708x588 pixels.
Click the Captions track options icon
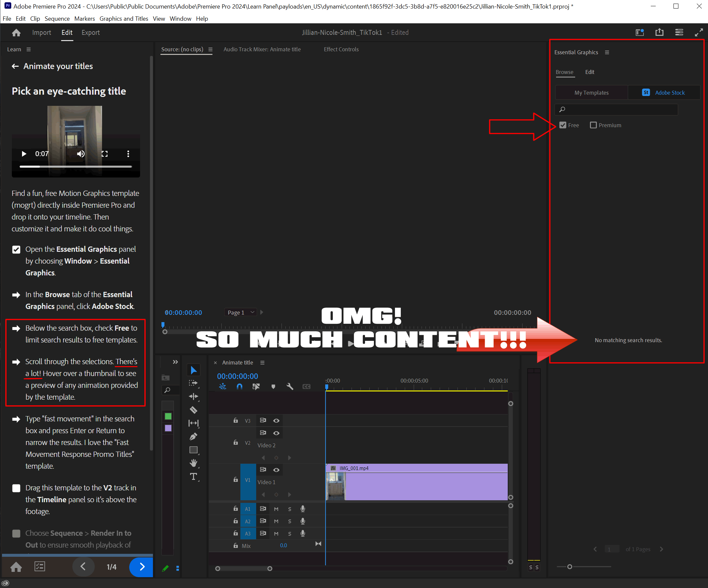306,387
